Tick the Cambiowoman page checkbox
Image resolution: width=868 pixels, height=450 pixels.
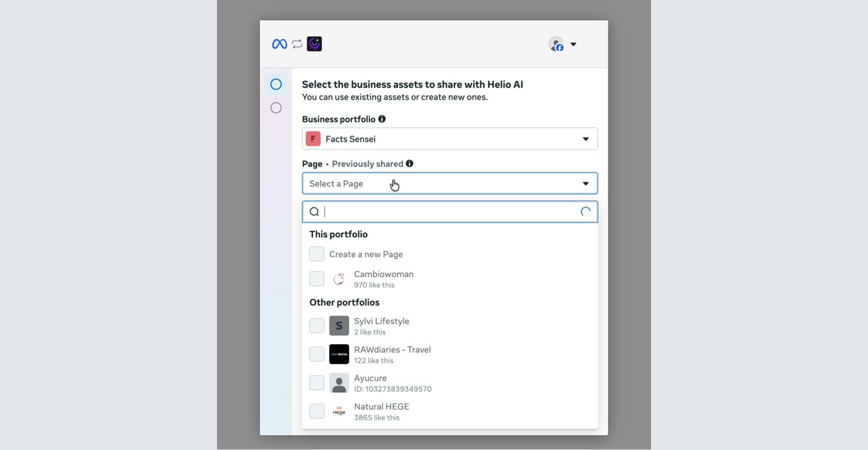point(317,279)
